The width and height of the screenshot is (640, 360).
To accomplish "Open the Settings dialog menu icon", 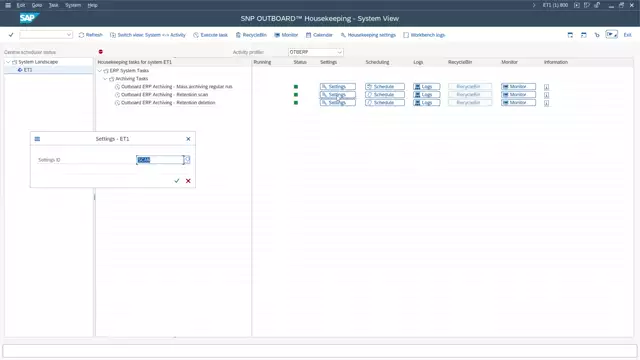I will click(37, 139).
